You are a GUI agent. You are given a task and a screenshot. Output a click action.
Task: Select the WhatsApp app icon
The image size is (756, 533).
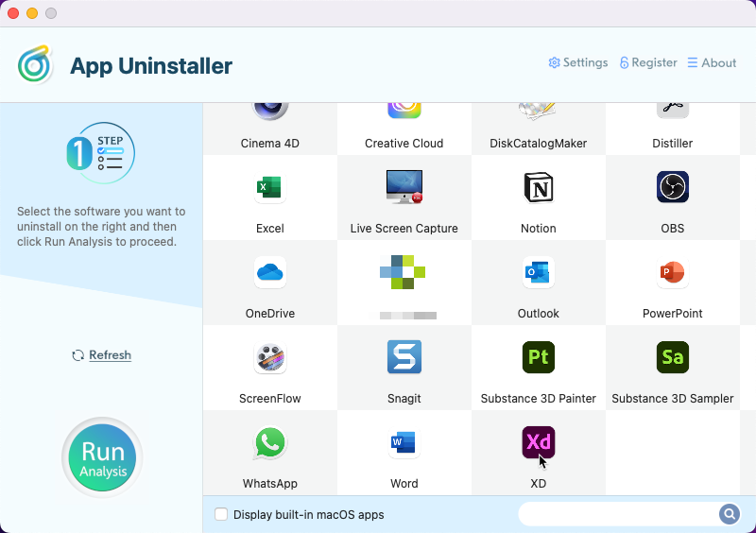270,442
